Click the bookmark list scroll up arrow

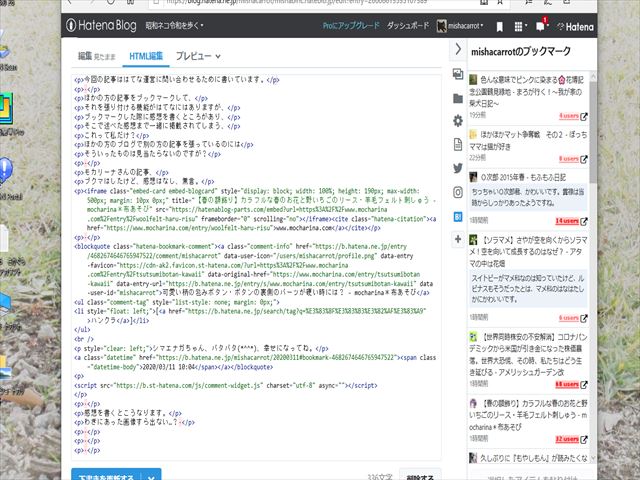pyautogui.click(x=593, y=76)
